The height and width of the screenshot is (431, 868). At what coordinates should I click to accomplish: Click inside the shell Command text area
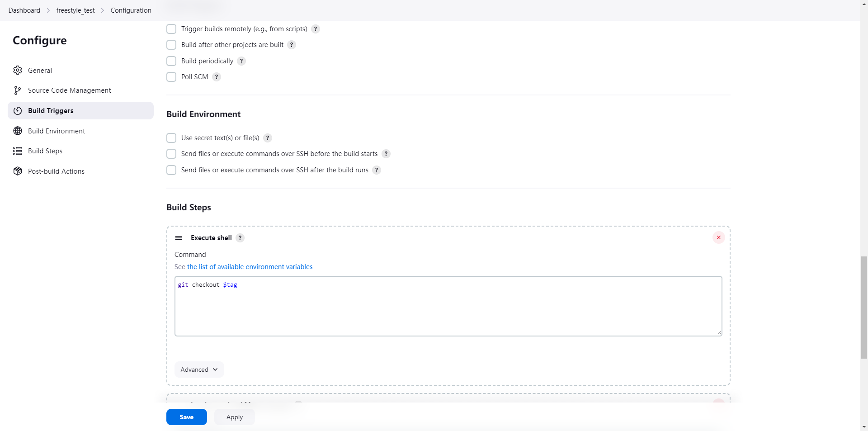448,308
